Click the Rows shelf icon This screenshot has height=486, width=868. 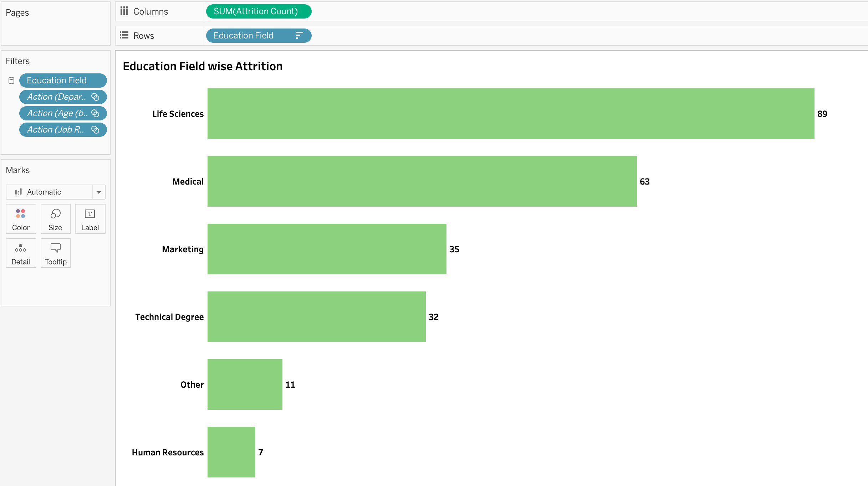pos(124,35)
